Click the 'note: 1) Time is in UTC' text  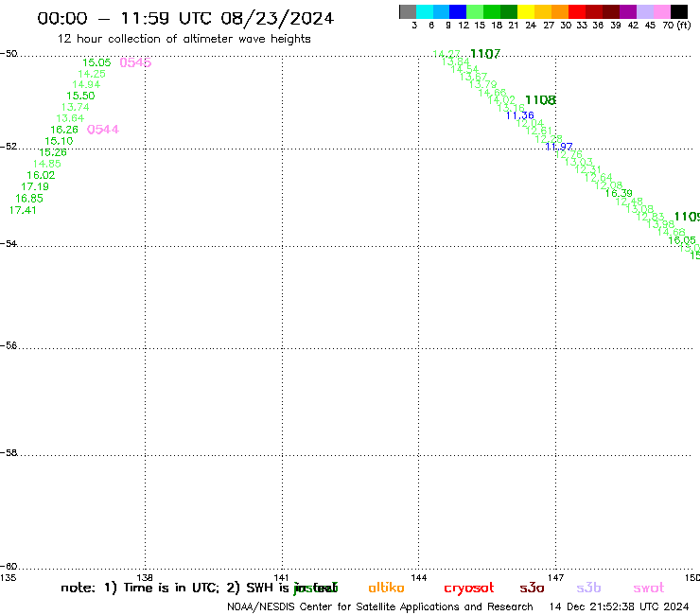click(x=140, y=588)
